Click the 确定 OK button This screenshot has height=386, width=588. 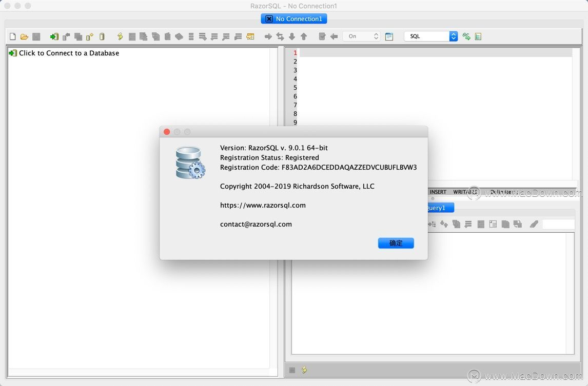tap(396, 243)
